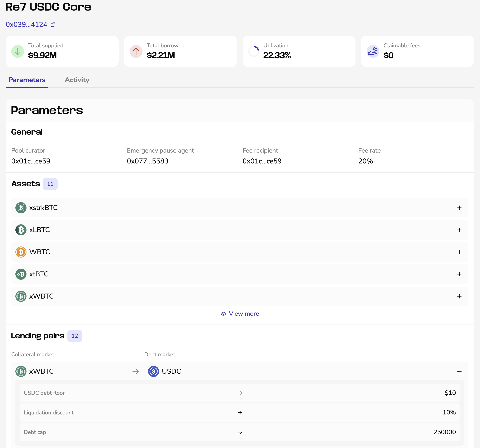Click Emergency pause agent address 0x077...5583

(148, 161)
